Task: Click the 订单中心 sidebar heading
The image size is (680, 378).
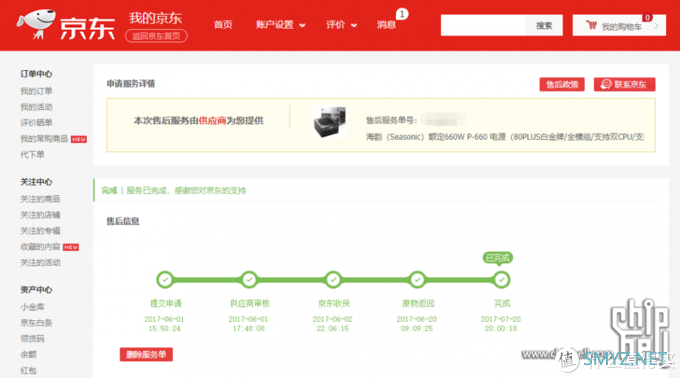Action: [36, 74]
